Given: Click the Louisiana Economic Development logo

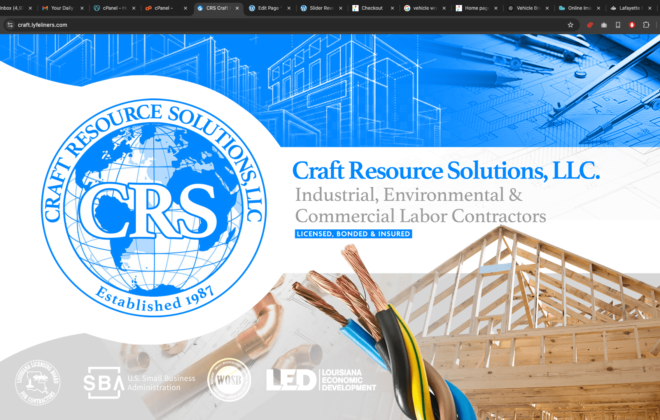Looking at the screenshot, I should click(x=320, y=380).
